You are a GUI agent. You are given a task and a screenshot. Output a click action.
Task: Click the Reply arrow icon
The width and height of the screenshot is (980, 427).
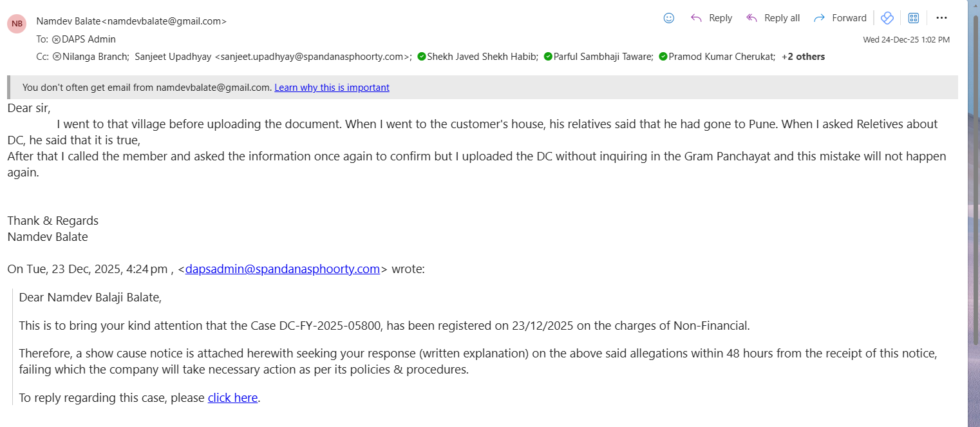coord(696,18)
